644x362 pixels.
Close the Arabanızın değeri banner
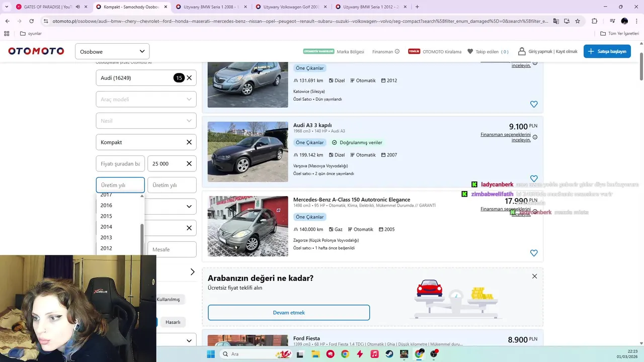[x=534, y=276]
